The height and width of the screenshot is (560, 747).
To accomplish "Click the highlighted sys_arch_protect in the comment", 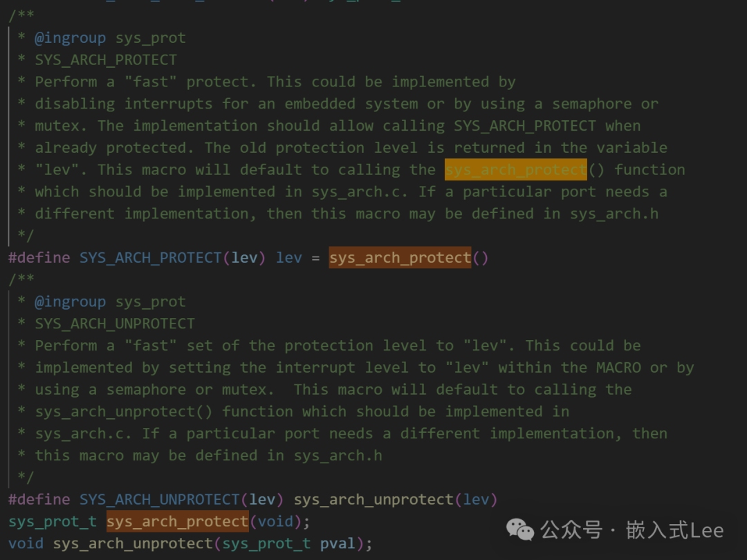I will point(515,169).
